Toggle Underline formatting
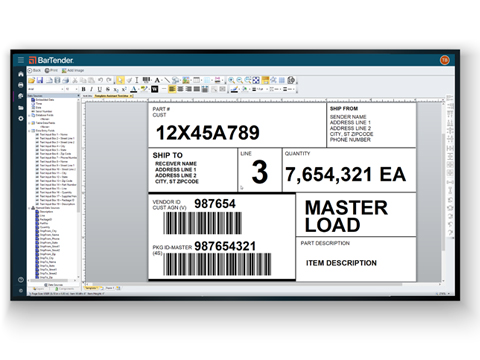 click(x=99, y=89)
